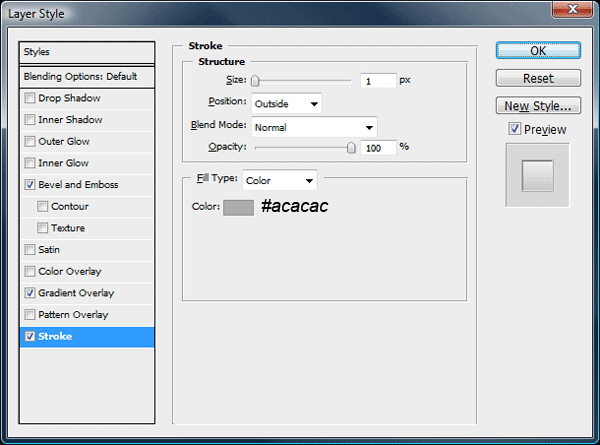Open Blending Options: Default
Screen dimensions: 600x445
click(87, 77)
